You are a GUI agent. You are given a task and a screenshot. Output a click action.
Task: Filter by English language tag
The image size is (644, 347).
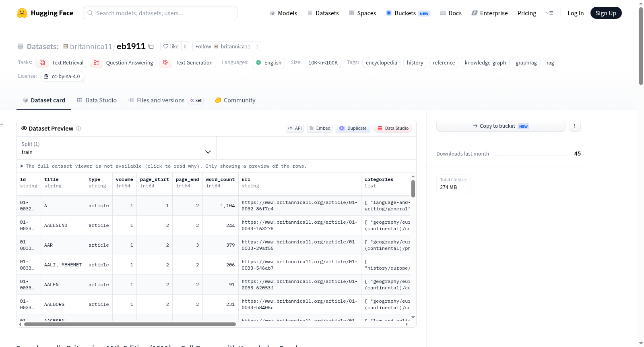click(268, 62)
